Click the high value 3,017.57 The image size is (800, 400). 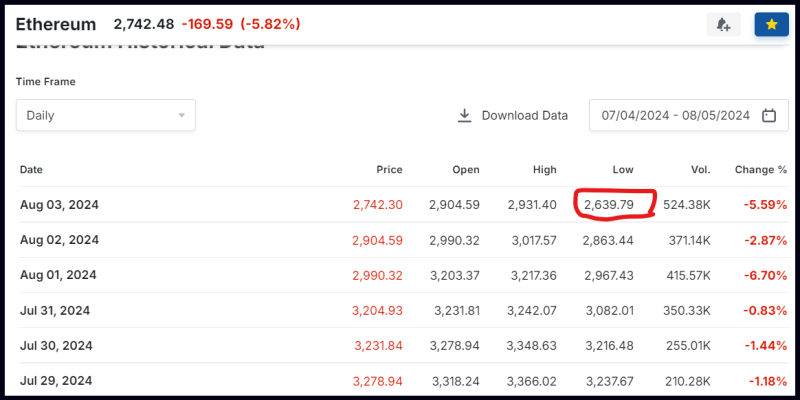pyautogui.click(x=533, y=240)
